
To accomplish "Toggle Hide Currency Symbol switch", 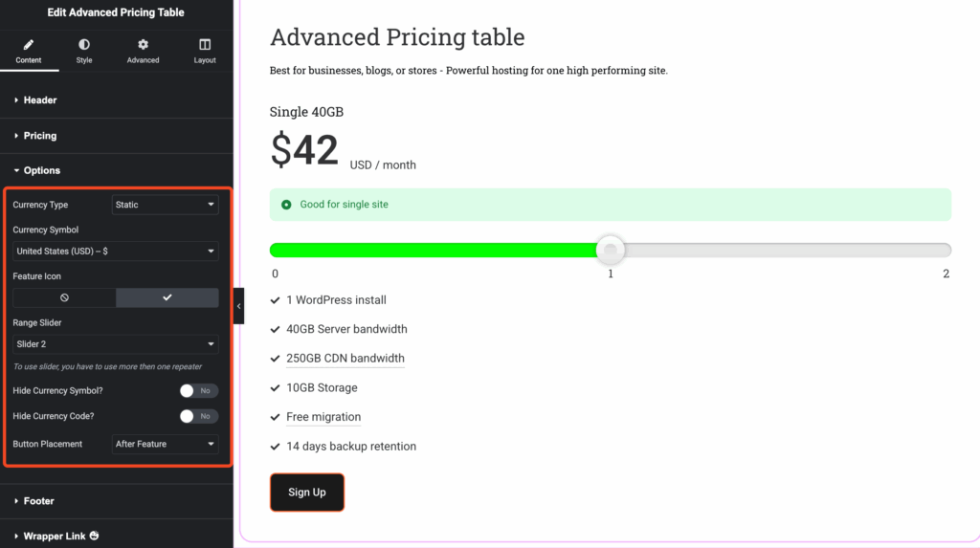I will (x=198, y=390).
